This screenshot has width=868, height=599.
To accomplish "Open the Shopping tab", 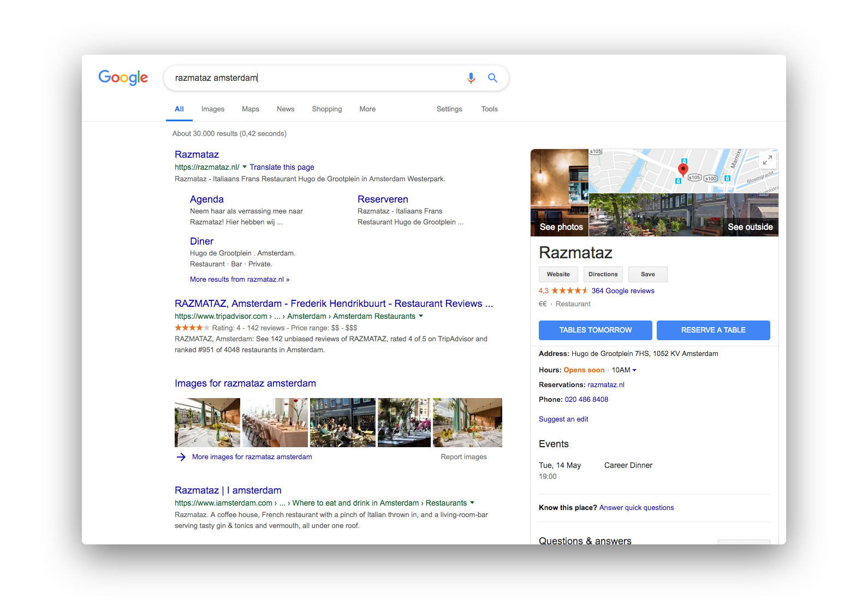I will click(x=327, y=109).
